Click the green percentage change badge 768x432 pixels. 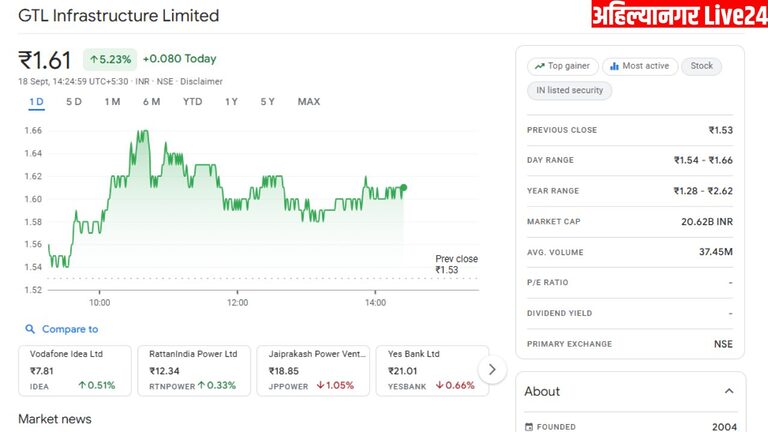coord(109,59)
